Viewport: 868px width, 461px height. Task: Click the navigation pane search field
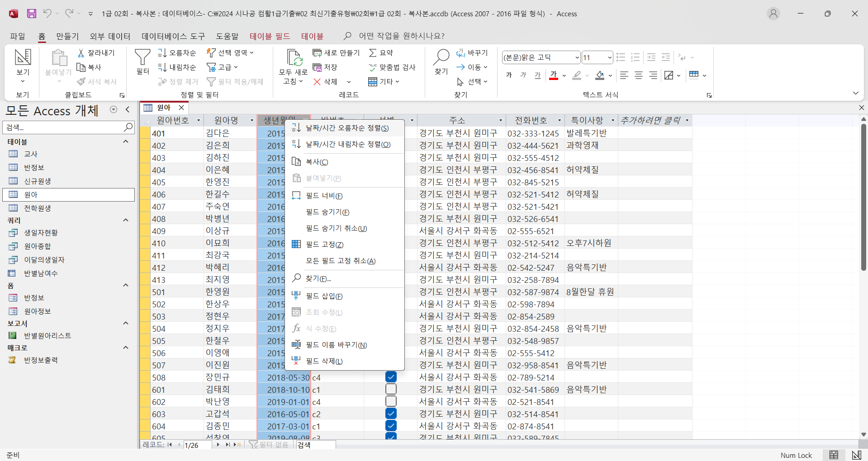[63, 127]
